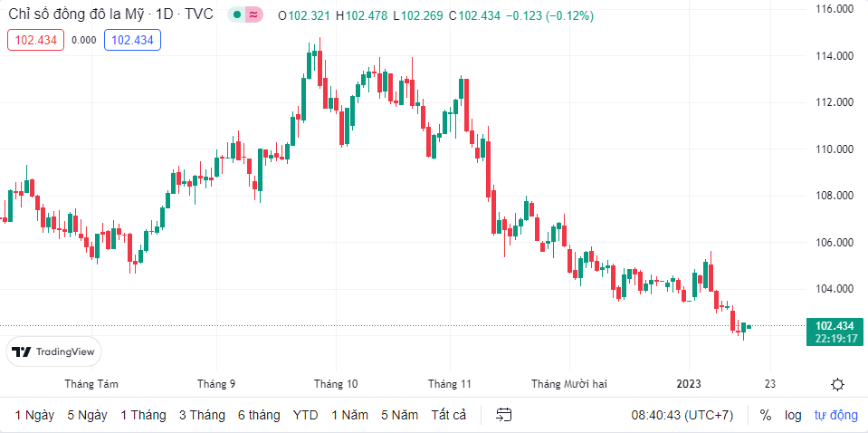Image resolution: width=868 pixels, height=433 pixels.
Task: Click the TradingView logo badge
Action: tap(54, 352)
